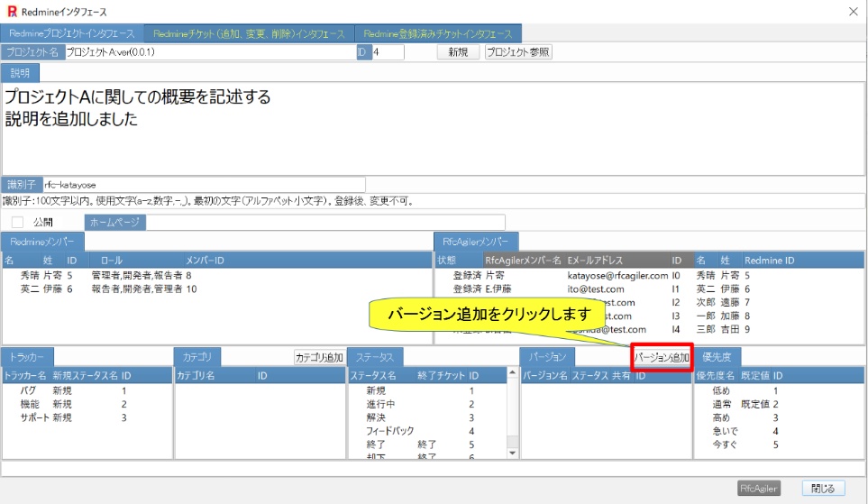The image size is (868, 504).
Task: Select priority row 今すぐ
Action: pos(779,444)
